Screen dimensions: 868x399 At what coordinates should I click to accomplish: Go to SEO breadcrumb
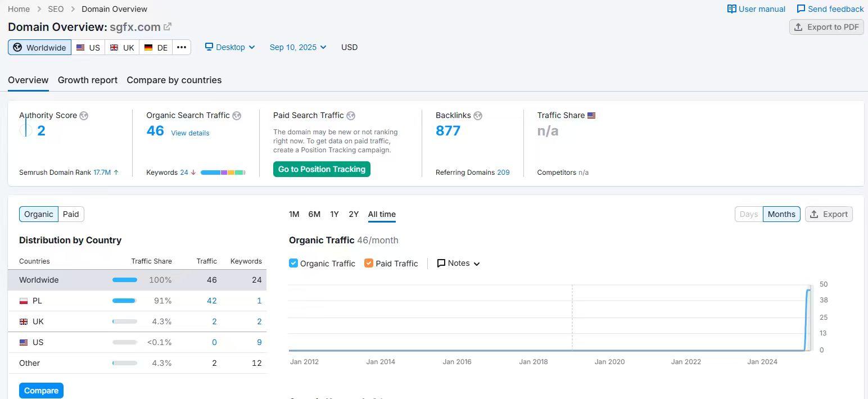[56, 9]
